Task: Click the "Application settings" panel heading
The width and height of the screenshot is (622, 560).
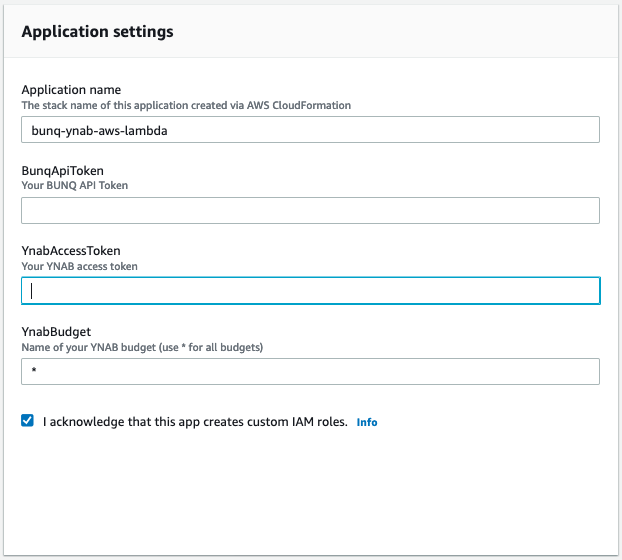Action: coord(98,31)
